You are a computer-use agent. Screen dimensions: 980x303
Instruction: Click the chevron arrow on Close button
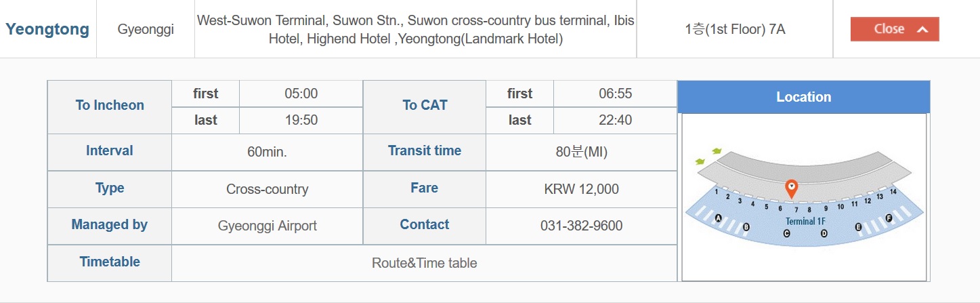coord(922,29)
